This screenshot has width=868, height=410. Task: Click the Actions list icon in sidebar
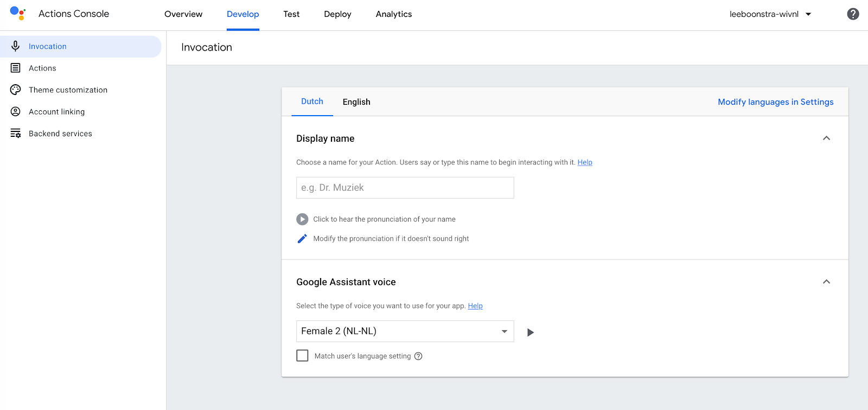[x=16, y=68]
